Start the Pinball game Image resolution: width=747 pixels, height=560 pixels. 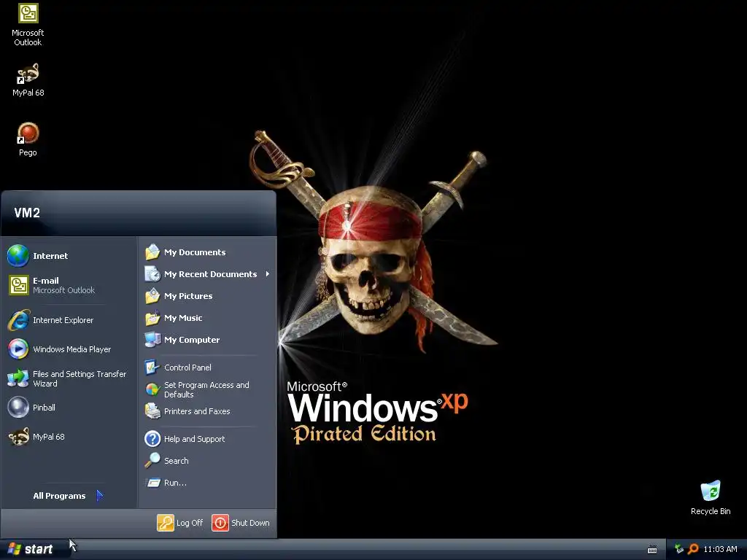click(69, 408)
